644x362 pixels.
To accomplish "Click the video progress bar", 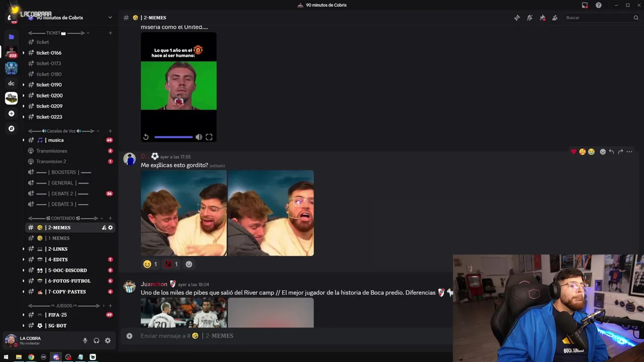I will (x=174, y=137).
